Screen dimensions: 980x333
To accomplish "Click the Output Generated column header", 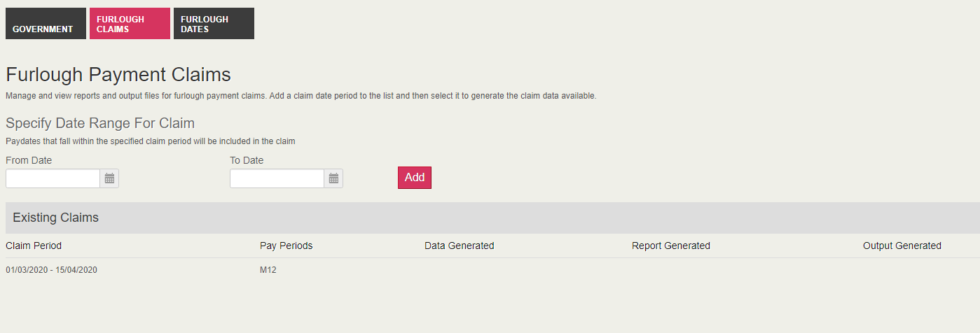I will 902,246.
